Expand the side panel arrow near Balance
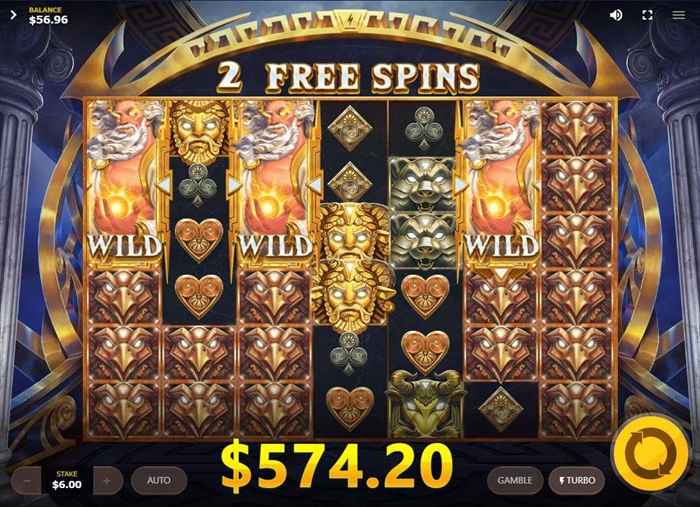This screenshot has width=700, height=507. click(13, 15)
